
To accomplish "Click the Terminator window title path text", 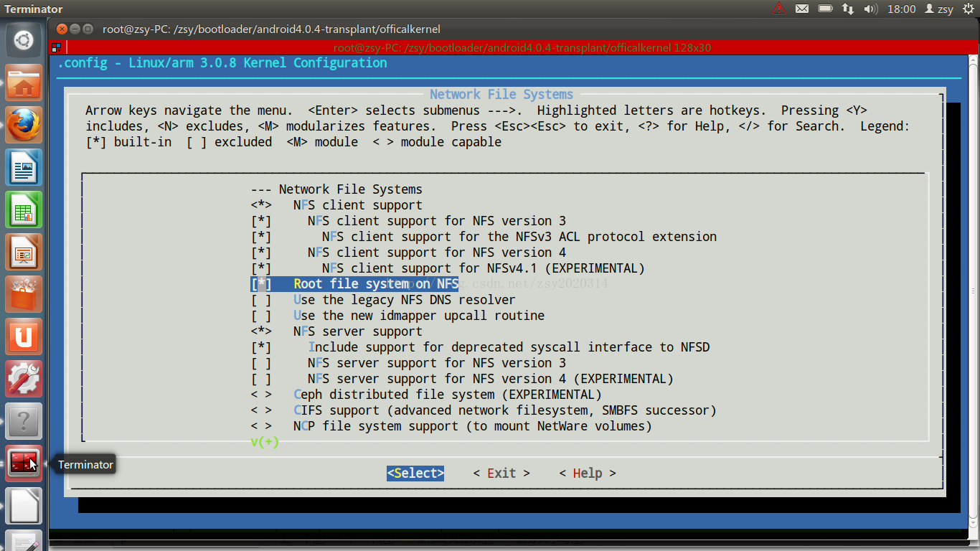I will point(271,29).
